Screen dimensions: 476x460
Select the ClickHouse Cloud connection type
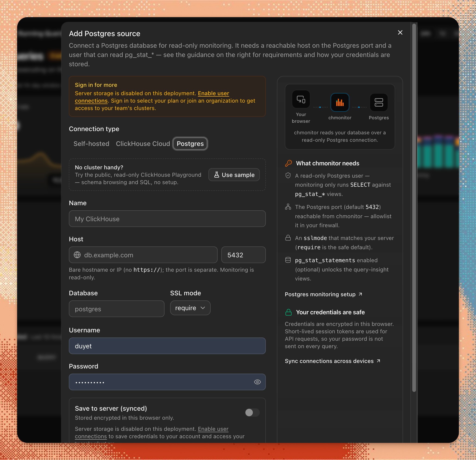(143, 144)
